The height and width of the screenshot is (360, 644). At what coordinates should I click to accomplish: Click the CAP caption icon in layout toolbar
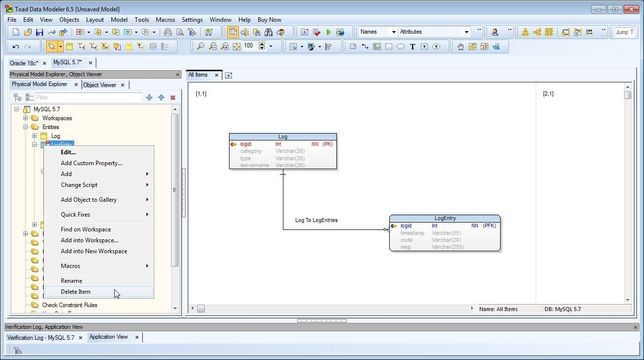click(590, 32)
